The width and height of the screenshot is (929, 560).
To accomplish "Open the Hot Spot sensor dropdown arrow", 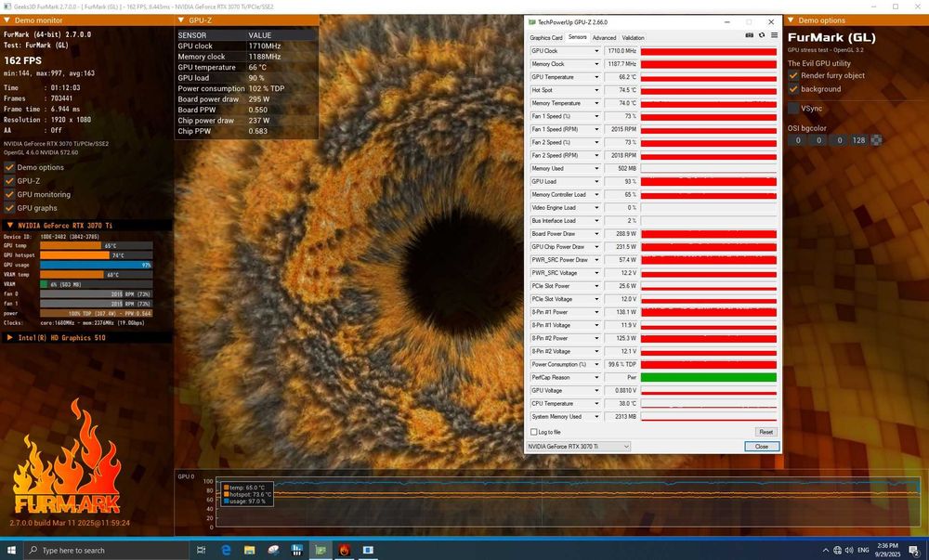I will pyautogui.click(x=596, y=90).
